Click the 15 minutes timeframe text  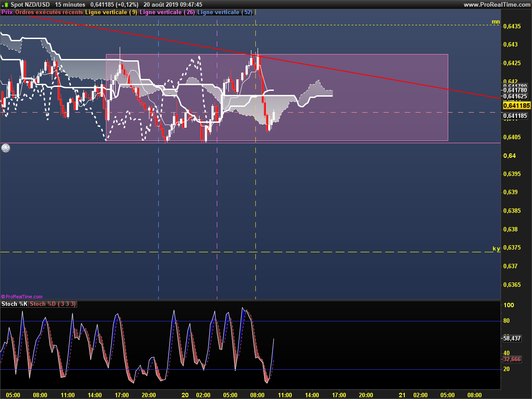pos(70,4)
